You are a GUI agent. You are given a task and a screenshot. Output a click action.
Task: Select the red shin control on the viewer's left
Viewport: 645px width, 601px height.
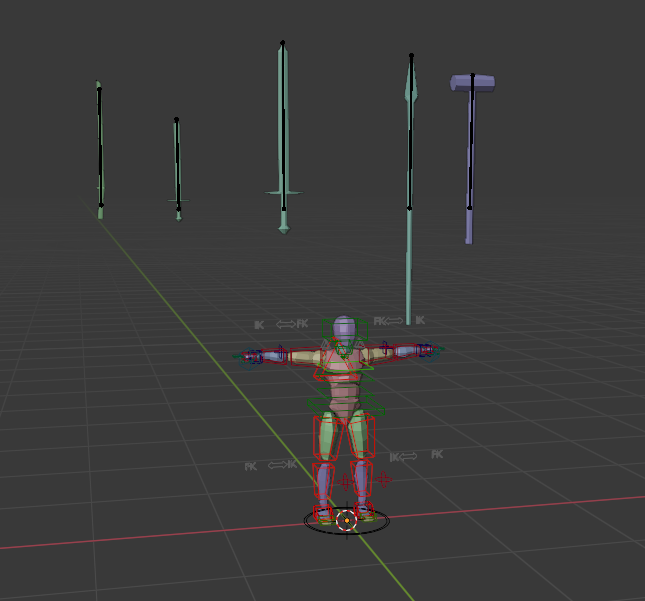(x=323, y=480)
